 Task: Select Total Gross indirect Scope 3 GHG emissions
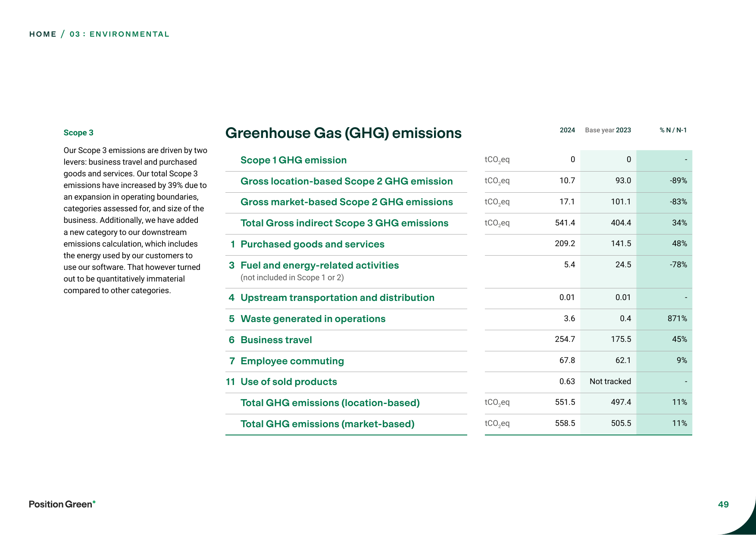click(x=344, y=223)
